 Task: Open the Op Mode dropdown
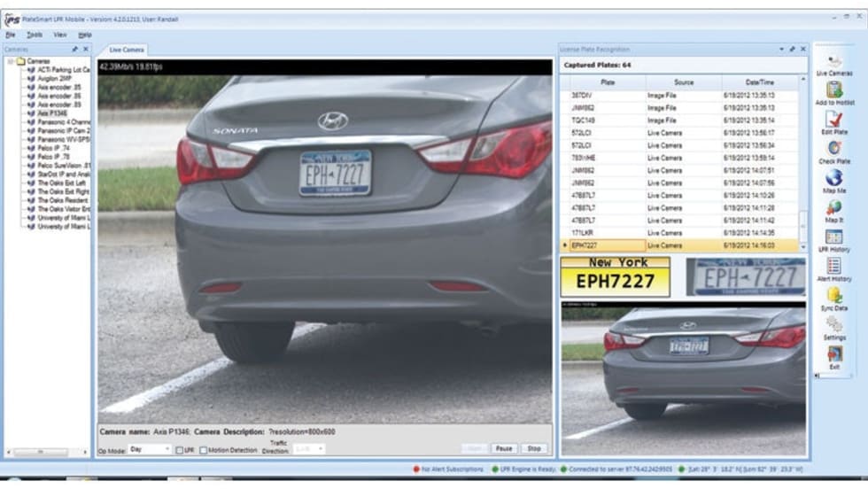click(150, 449)
